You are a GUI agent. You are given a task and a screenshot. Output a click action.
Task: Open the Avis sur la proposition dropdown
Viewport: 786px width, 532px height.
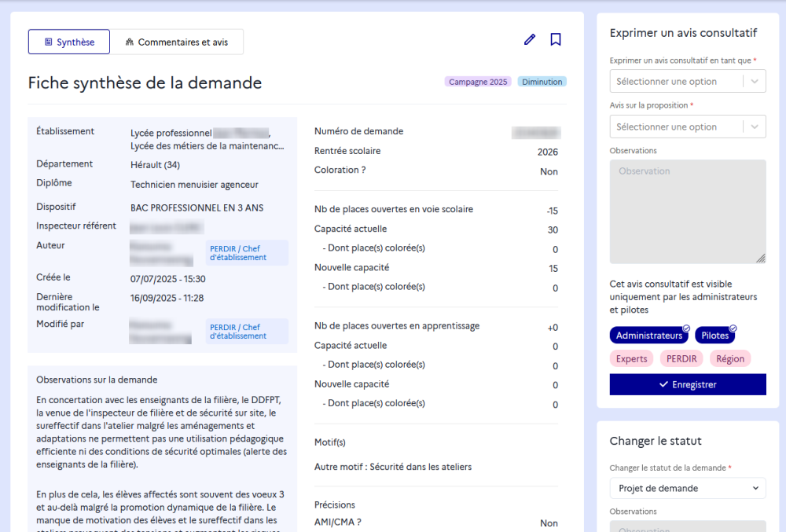688,126
